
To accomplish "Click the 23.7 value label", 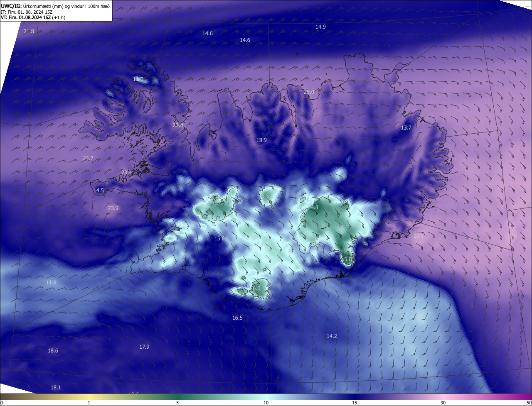I will click(x=88, y=158).
